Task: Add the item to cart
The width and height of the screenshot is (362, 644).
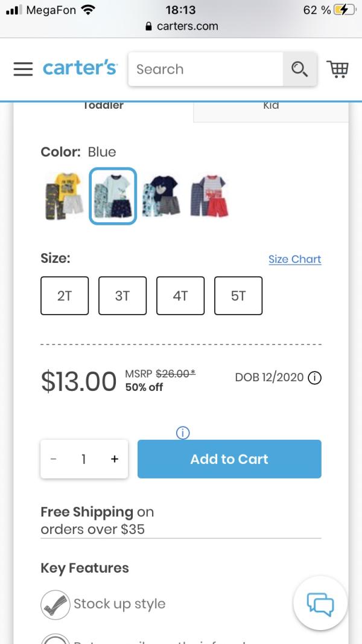Action: (x=229, y=459)
